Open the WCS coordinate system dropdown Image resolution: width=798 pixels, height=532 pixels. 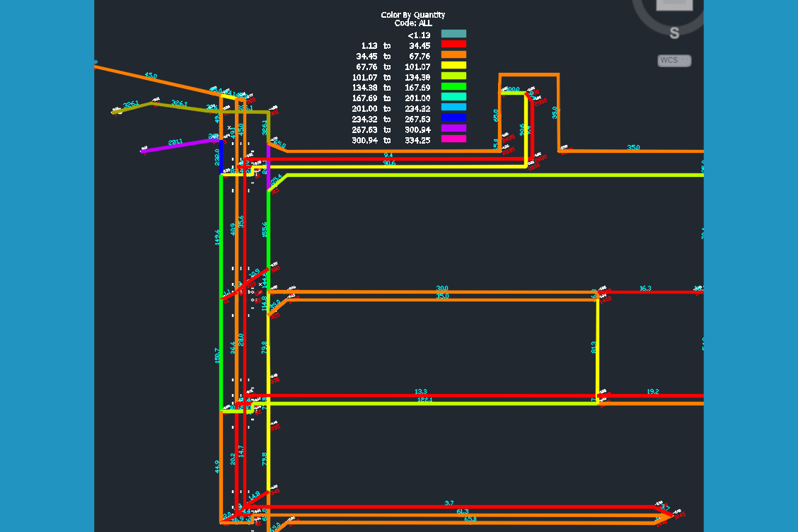point(674,61)
